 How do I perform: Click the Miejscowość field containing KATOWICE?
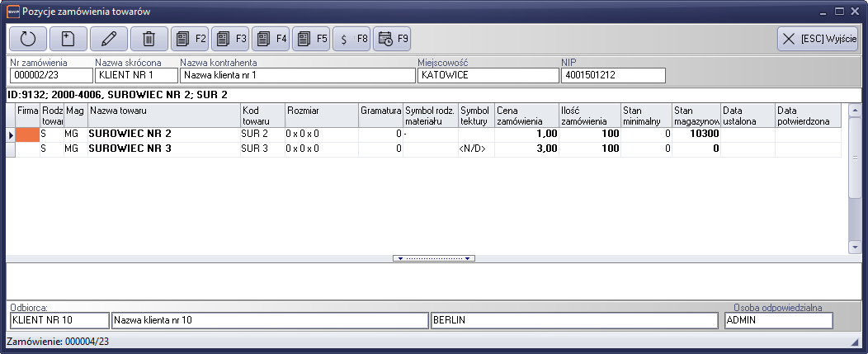point(488,75)
